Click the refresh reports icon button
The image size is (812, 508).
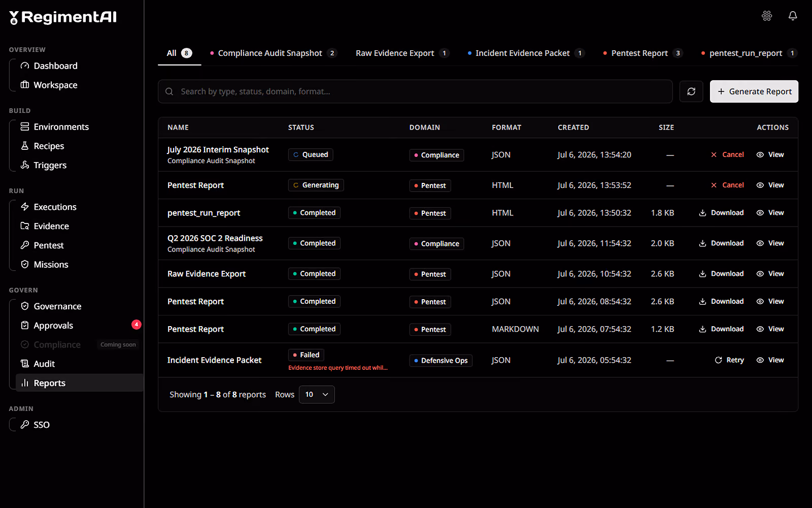pos(691,91)
